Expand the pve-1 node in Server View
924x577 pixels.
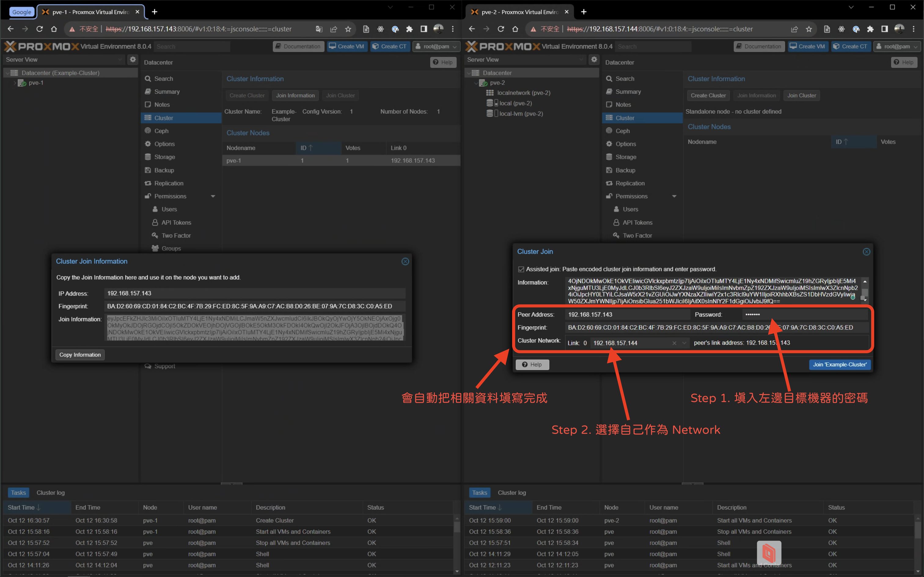(15, 83)
